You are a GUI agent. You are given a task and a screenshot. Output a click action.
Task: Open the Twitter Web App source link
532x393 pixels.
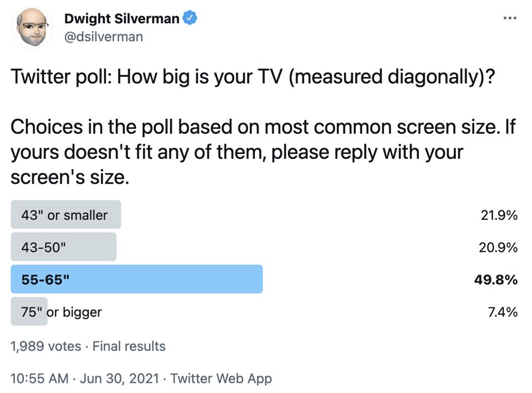tap(221, 379)
